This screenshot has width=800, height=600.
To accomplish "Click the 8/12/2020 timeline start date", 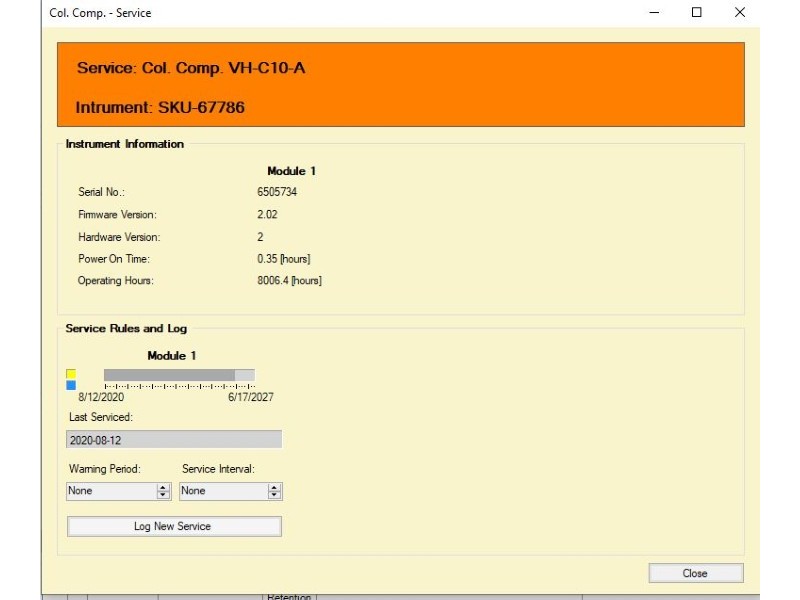I will tap(101, 397).
